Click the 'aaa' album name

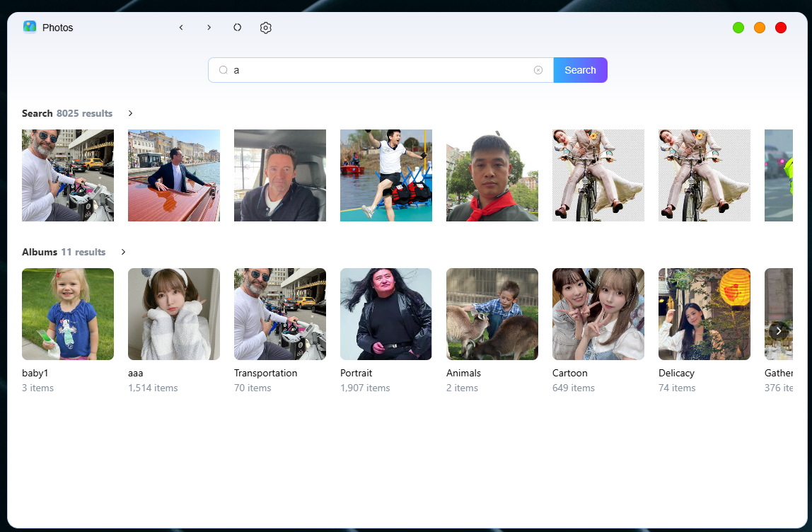click(136, 373)
